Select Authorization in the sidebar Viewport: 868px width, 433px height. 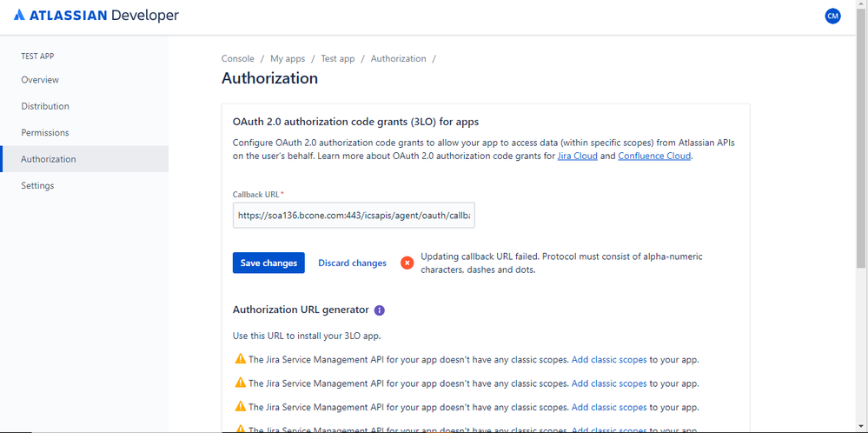coord(84,159)
